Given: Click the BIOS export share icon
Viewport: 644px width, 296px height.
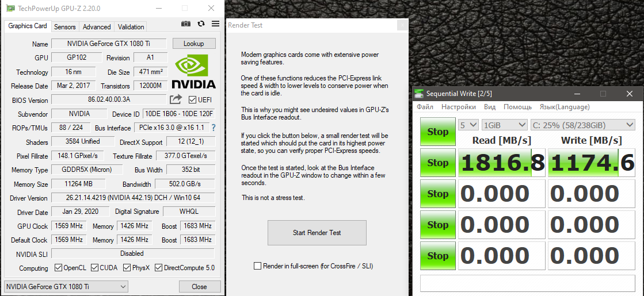Looking at the screenshot, I should [176, 99].
